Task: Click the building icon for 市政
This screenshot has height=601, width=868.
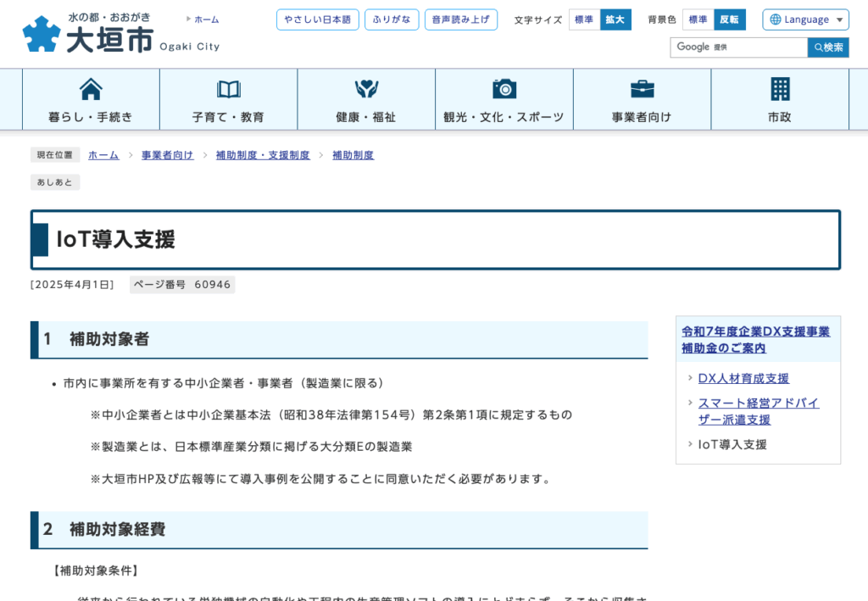Action: [x=780, y=89]
